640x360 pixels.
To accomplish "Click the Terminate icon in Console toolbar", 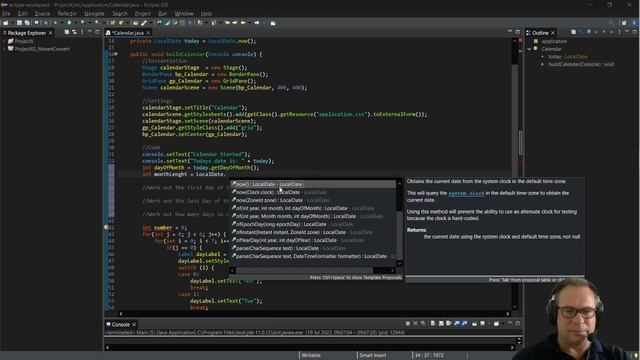I will pyautogui.click(x=408, y=323).
